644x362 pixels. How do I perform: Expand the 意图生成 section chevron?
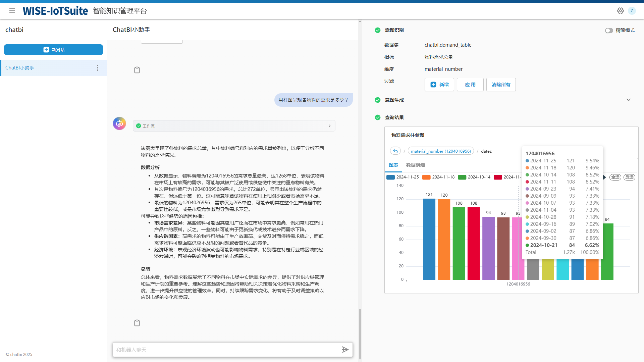(628, 100)
